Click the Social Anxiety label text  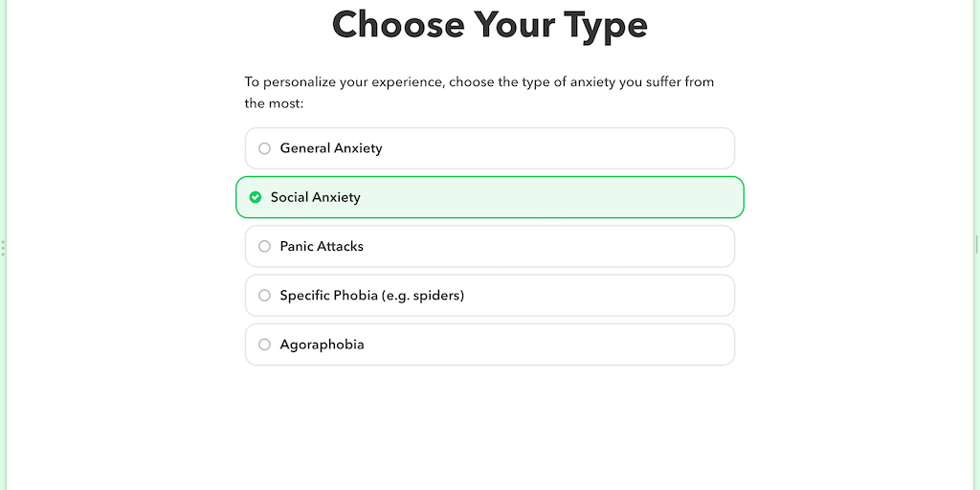click(315, 197)
